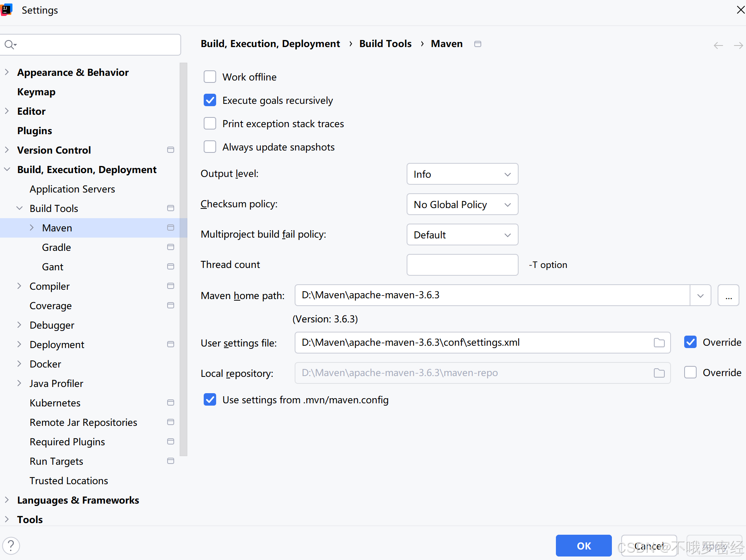
Task: Click project-level icon beside Remote Jar Repositories
Action: click(170, 422)
